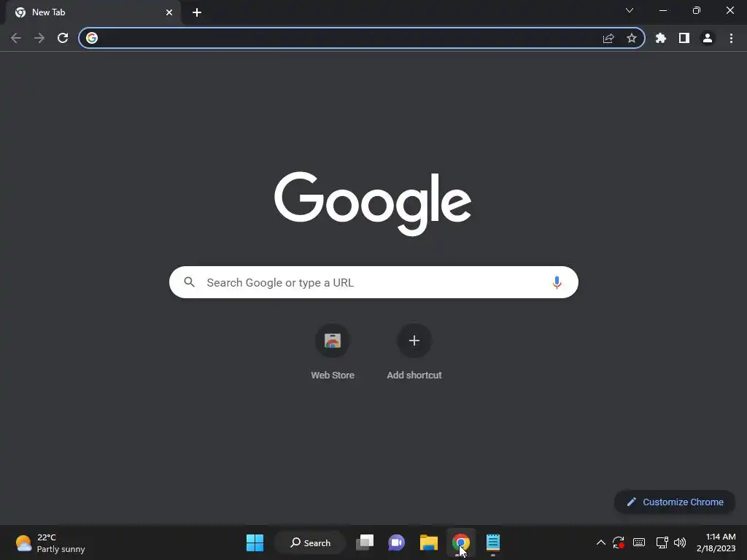Open Task View on the taskbar
747x560 pixels.
point(365,542)
